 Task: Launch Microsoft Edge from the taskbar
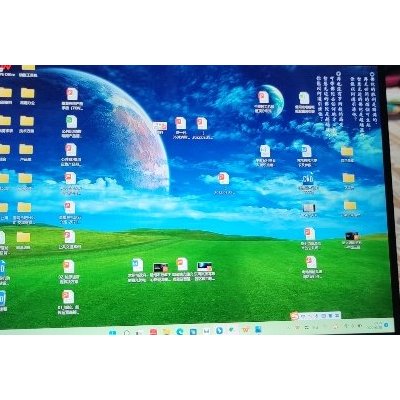coord(180,331)
